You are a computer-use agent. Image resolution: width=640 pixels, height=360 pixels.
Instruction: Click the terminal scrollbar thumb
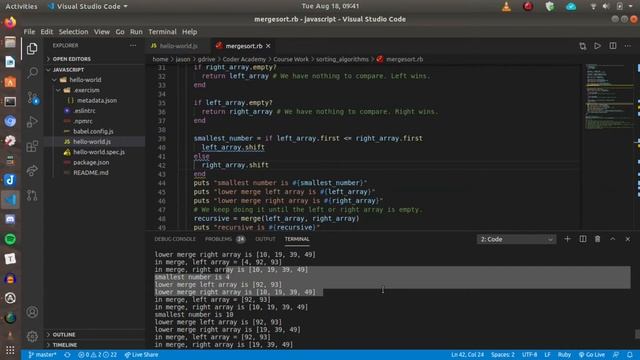[637, 334]
